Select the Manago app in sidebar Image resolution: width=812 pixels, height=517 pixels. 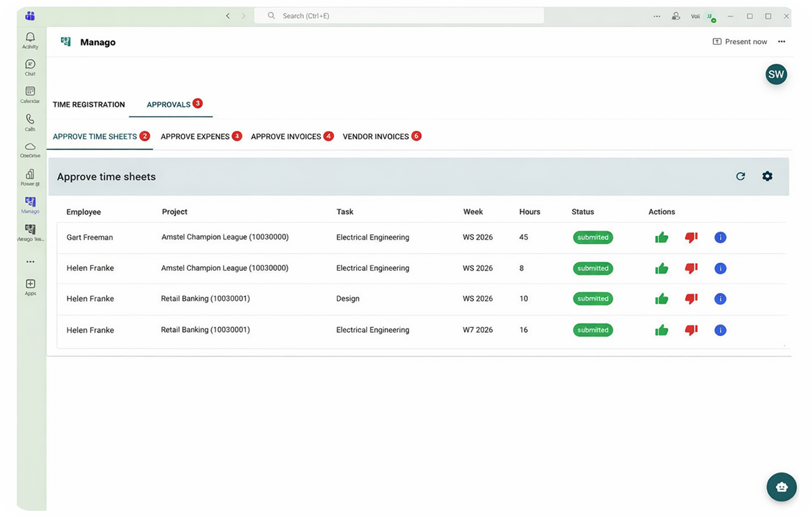pos(30,205)
